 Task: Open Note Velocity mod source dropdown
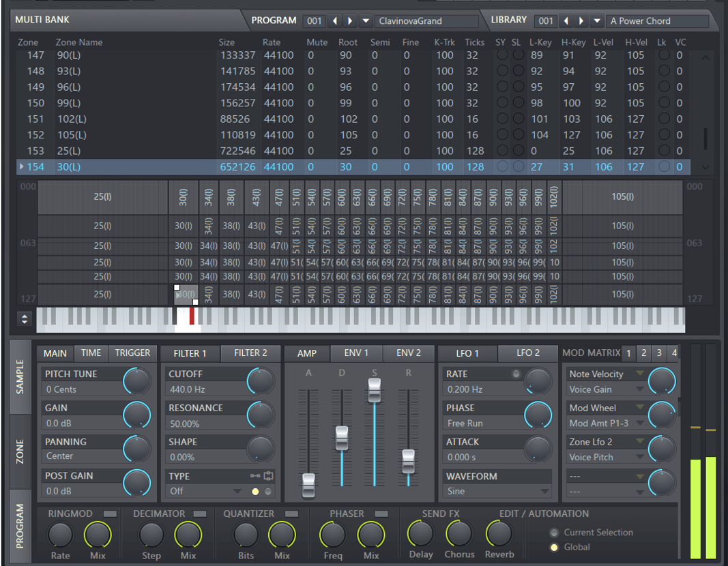coord(640,374)
